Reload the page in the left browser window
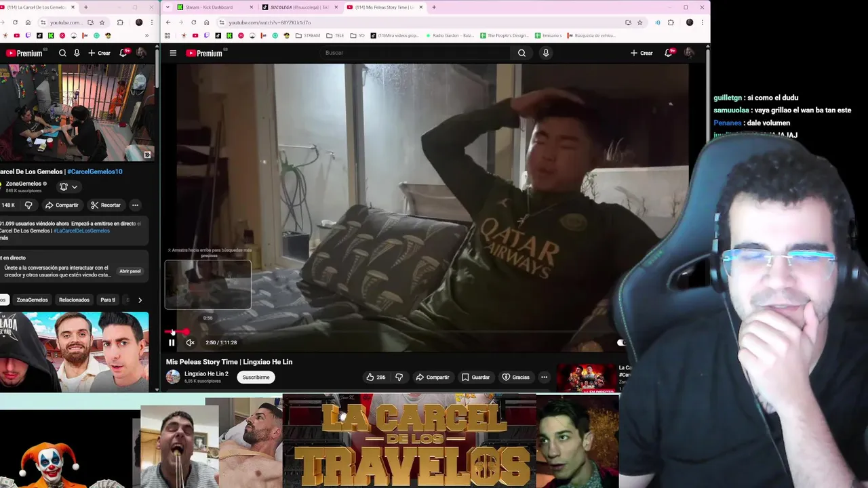The image size is (868, 488). pos(14,22)
